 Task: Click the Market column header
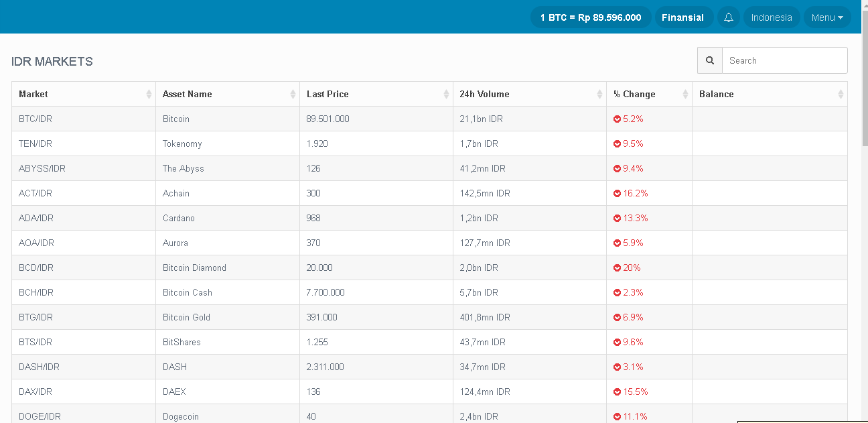point(84,94)
